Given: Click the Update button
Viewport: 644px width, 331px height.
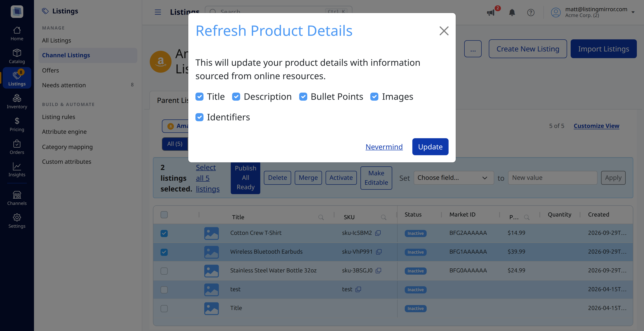Looking at the screenshot, I should (430, 146).
